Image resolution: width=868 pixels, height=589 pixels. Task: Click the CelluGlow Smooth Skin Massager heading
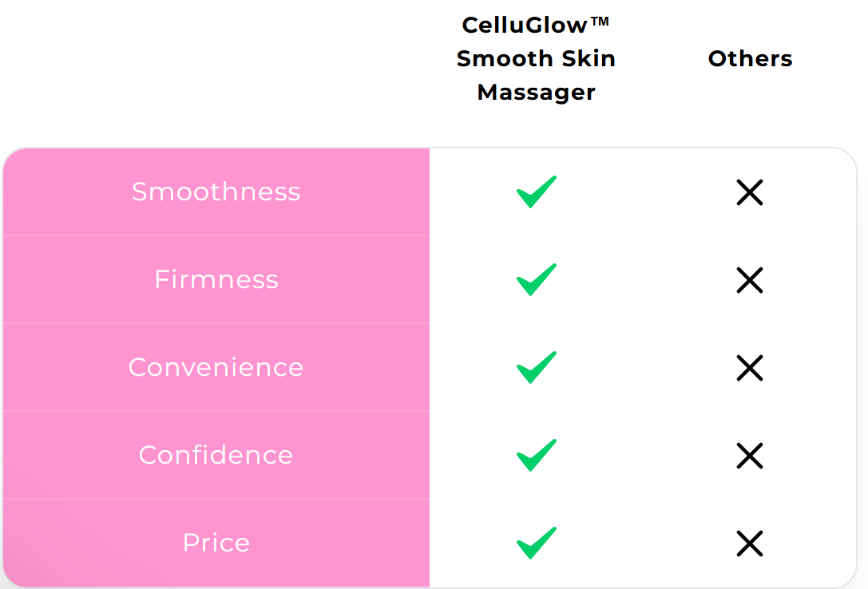point(536,58)
